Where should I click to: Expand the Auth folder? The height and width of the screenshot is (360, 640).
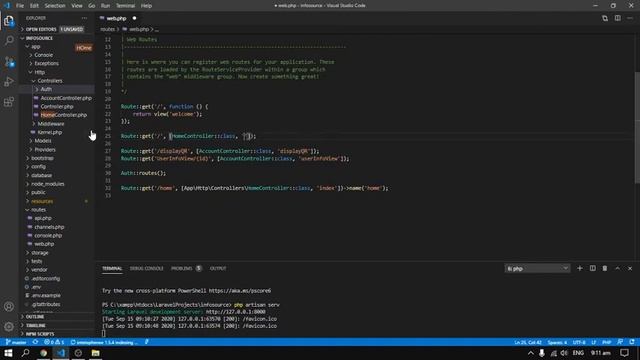(46, 89)
